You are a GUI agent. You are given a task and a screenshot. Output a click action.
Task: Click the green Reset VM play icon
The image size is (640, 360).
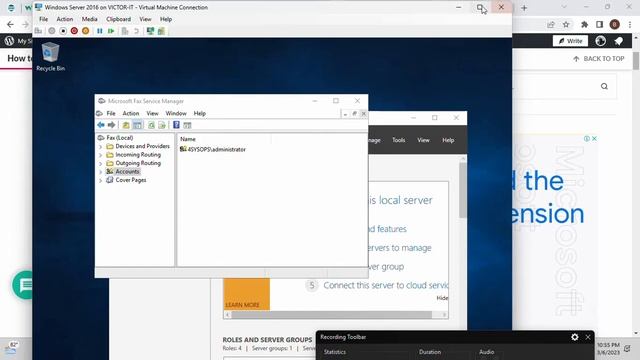[x=111, y=31]
